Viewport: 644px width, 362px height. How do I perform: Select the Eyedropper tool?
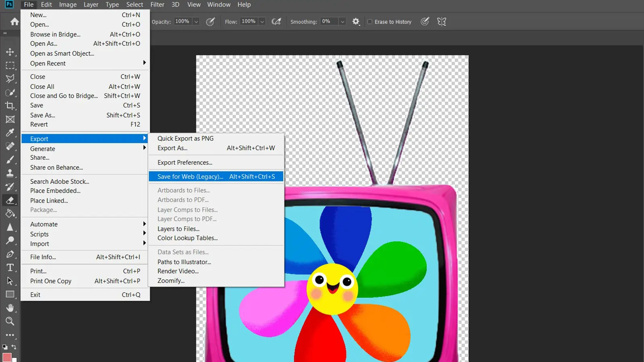point(10,133)
